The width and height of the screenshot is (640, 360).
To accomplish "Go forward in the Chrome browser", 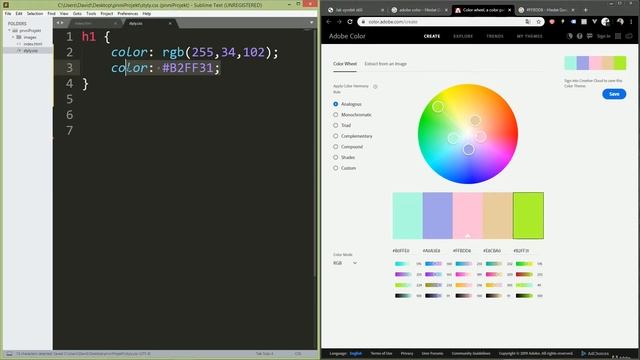I will coord(339,22).
